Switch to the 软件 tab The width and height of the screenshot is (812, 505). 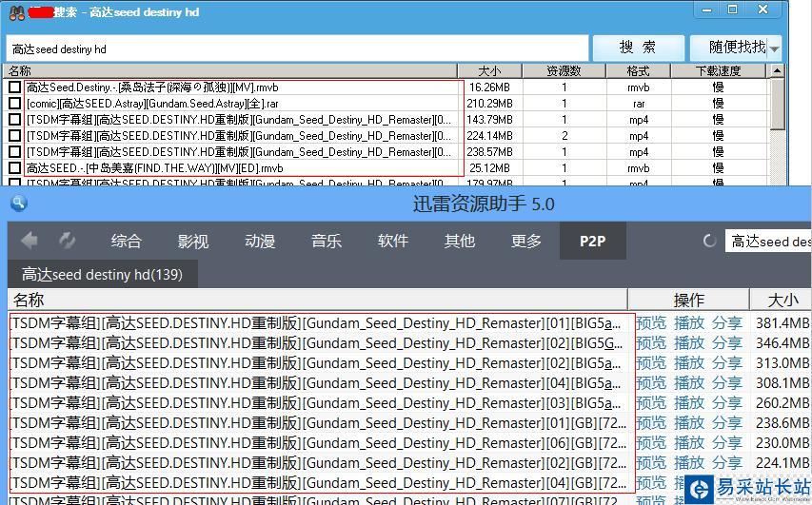pyautogui.click(x=393, y=241)
